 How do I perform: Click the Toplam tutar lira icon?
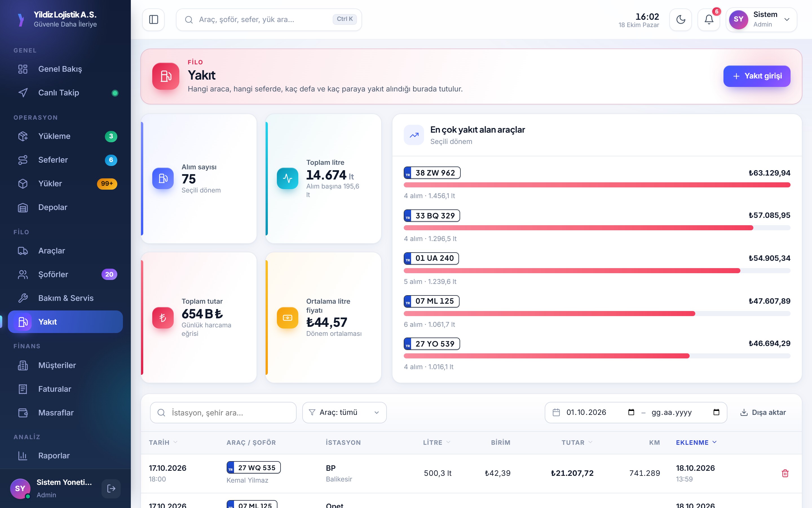click(x=163, y=318)
